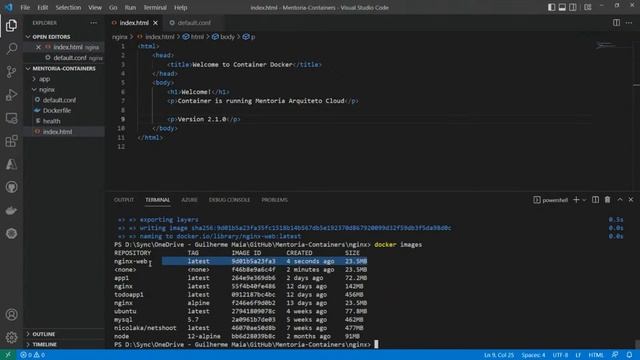Open Run and Debug view
The width and height of the screenshot is (640, 360).
pyautogui.click(x=11, y=95)
